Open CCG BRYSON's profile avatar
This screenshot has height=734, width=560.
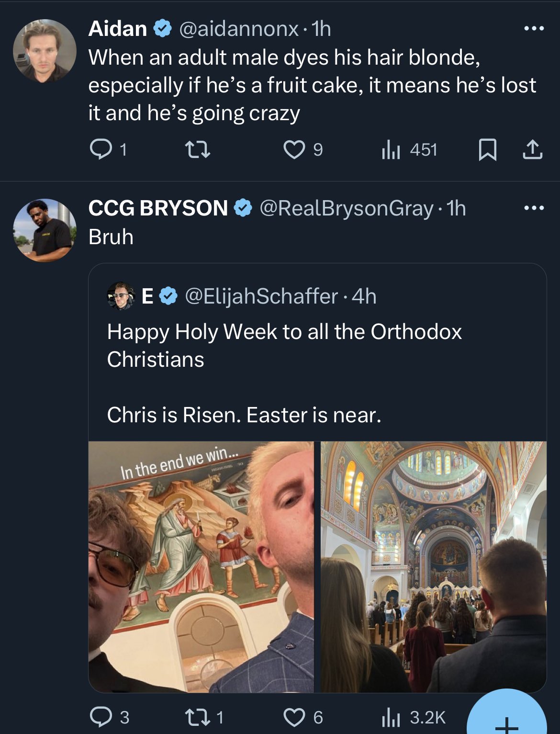[x=45, y=230]
